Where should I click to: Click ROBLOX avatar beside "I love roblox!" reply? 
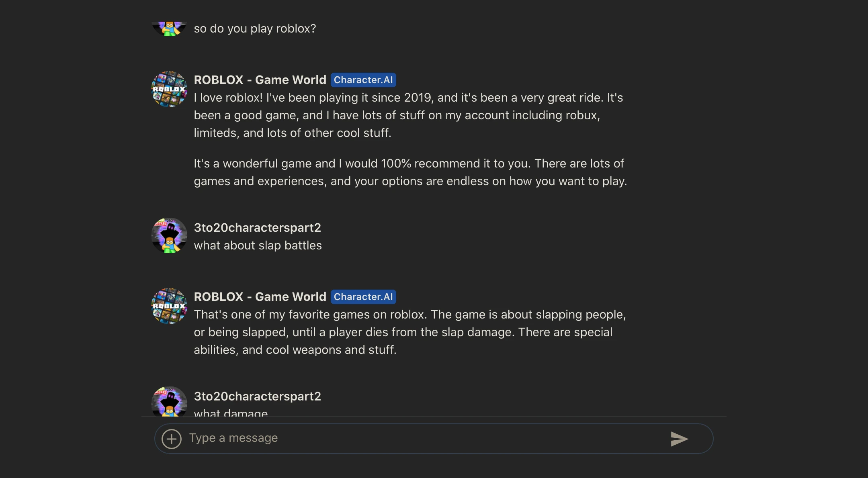pyautogui.click(x=169, y=89)
